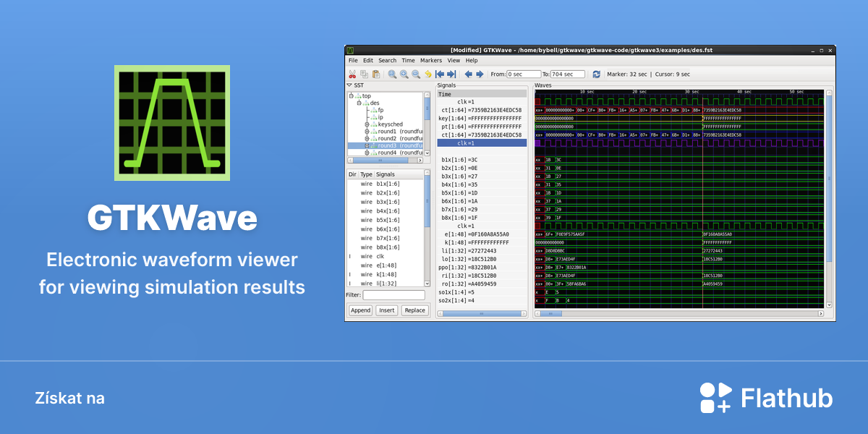Click the Undo Zoom yellow arrow icon
Screen dimensions: 868x434
427,74
